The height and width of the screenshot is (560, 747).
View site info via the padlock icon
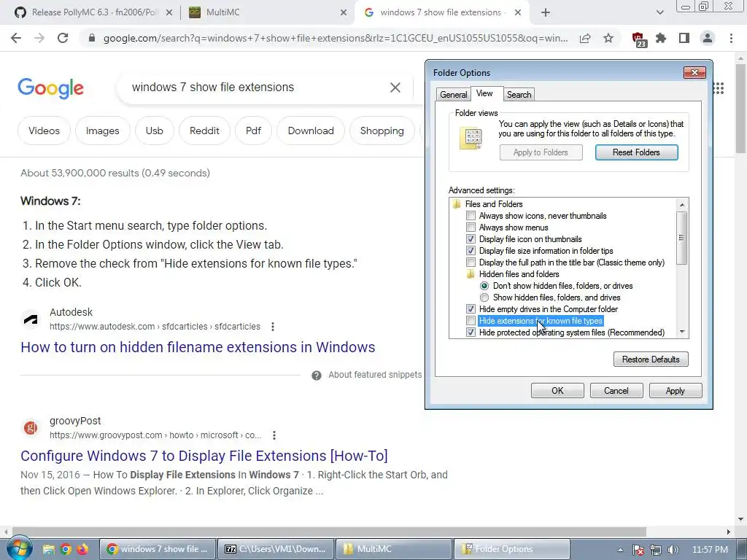[92, 38]
